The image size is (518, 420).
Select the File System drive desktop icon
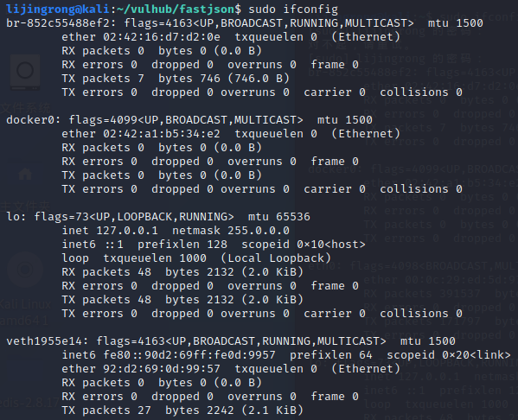point(25,72)
